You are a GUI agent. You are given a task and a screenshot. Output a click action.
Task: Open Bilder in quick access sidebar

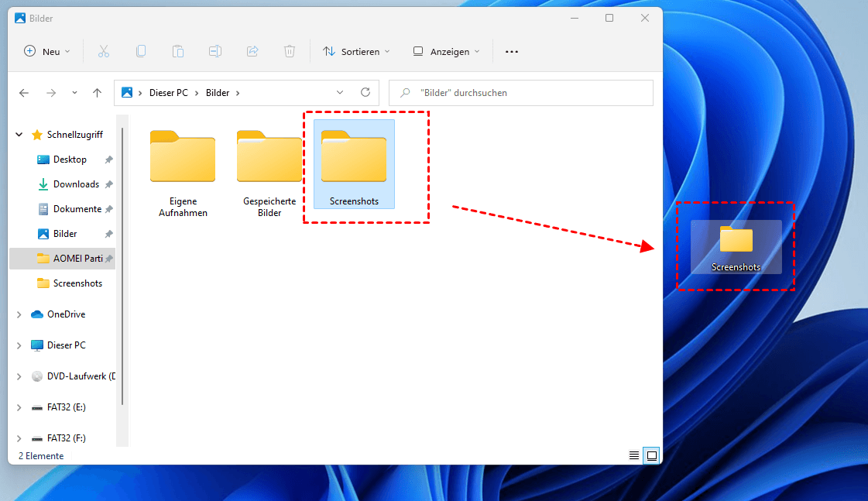click(x=65, y=234)
